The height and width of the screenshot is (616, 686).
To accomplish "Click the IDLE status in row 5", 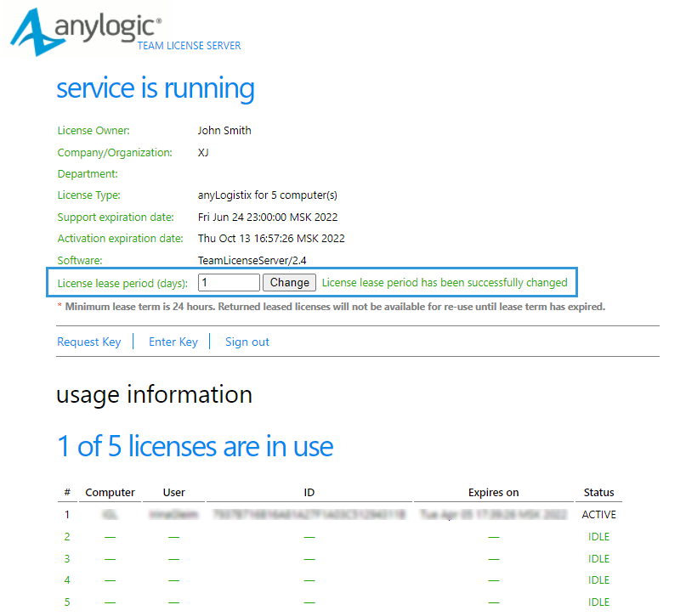I will point(599,602).
